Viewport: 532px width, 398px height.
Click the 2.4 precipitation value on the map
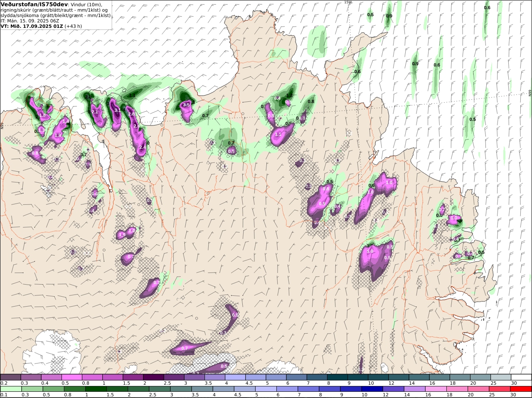[x=143, y=147]
